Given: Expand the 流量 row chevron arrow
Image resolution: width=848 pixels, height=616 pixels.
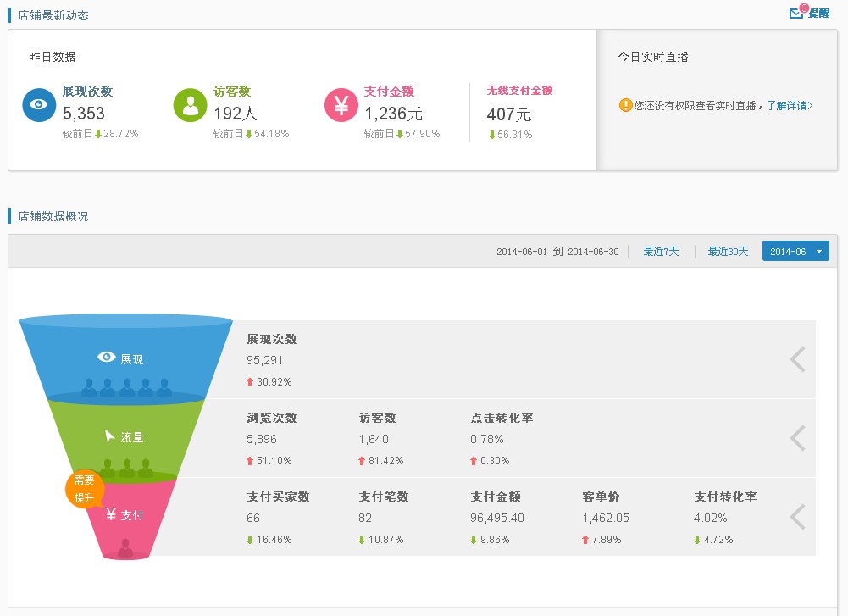Looking at the screenshot, I should pos(798,438).
